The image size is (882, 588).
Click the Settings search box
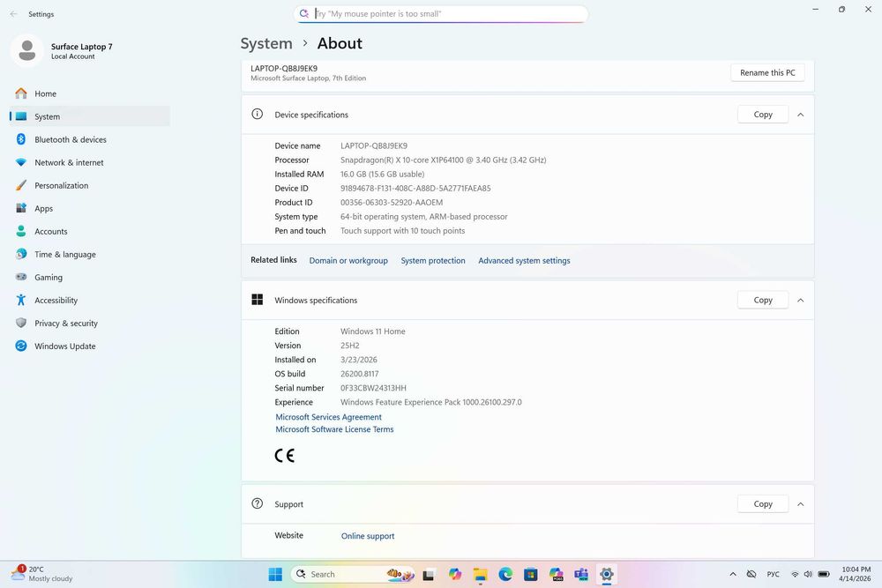click(x=441, y=13)
